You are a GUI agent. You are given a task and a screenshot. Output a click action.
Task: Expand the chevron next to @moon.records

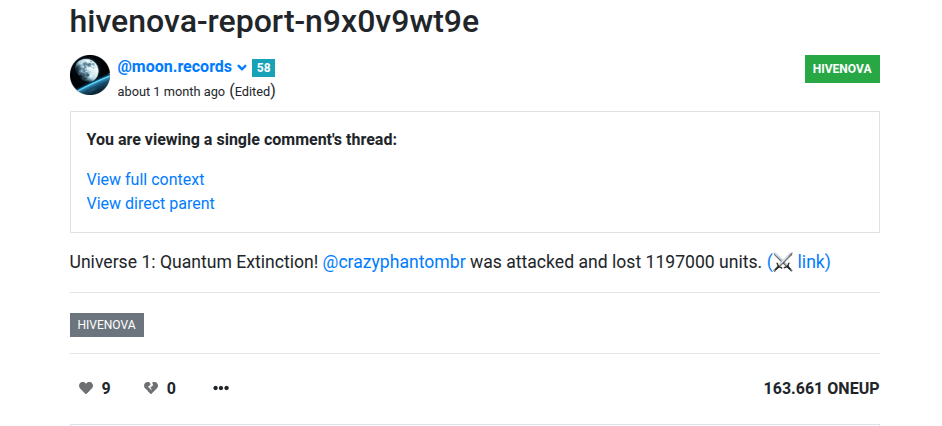242,67
